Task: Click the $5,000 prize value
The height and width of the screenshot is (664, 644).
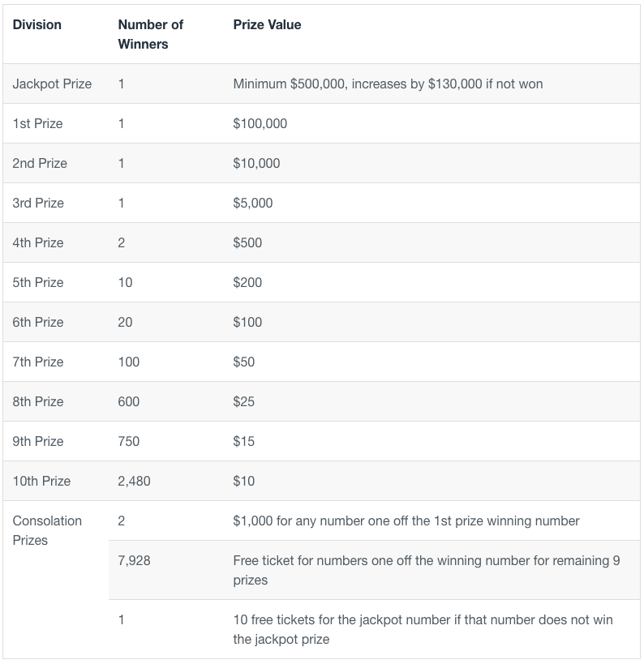Action: coord(253,203)
